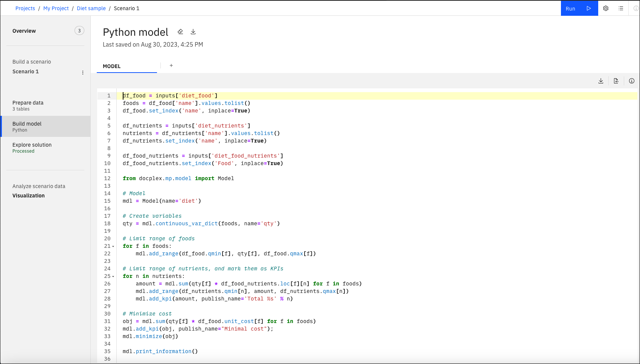Add a new tab with plus icon
Screen dimensions: 640x364
tap(171, 65)
